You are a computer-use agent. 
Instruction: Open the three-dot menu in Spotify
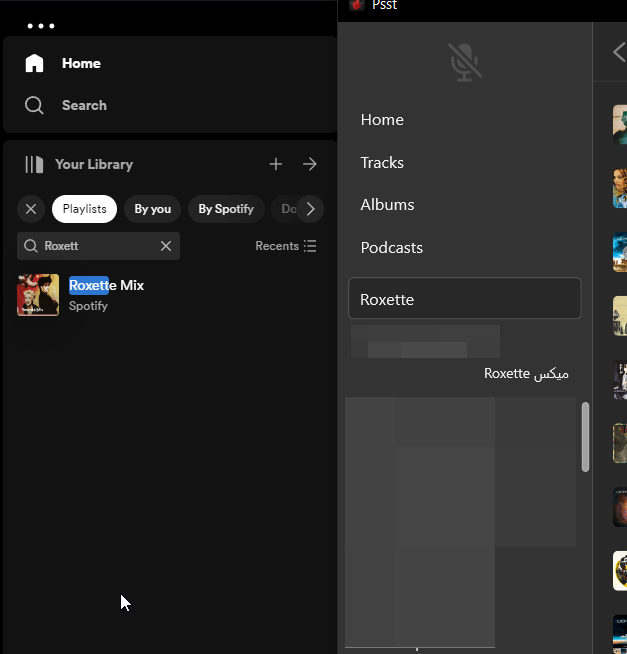40,26
